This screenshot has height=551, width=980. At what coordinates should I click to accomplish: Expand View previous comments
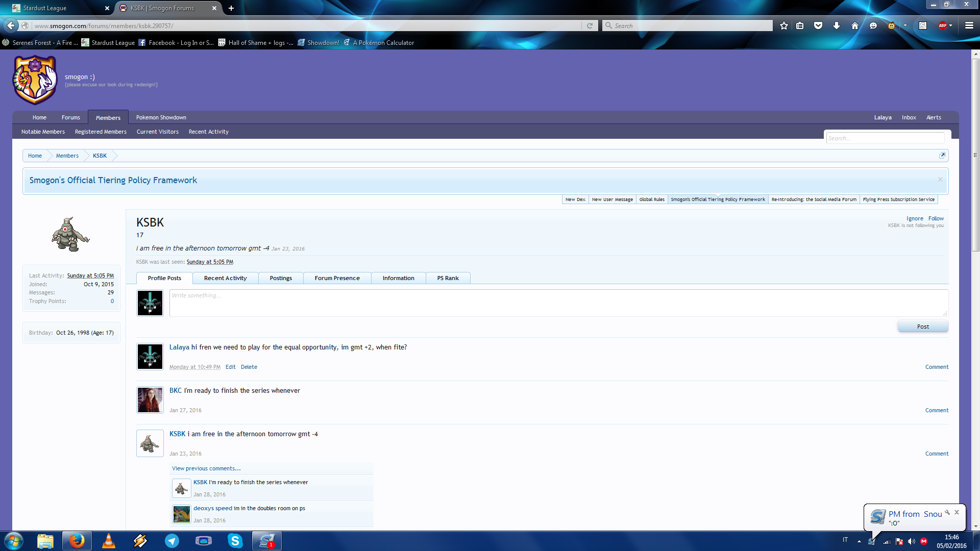pos(206,468)
